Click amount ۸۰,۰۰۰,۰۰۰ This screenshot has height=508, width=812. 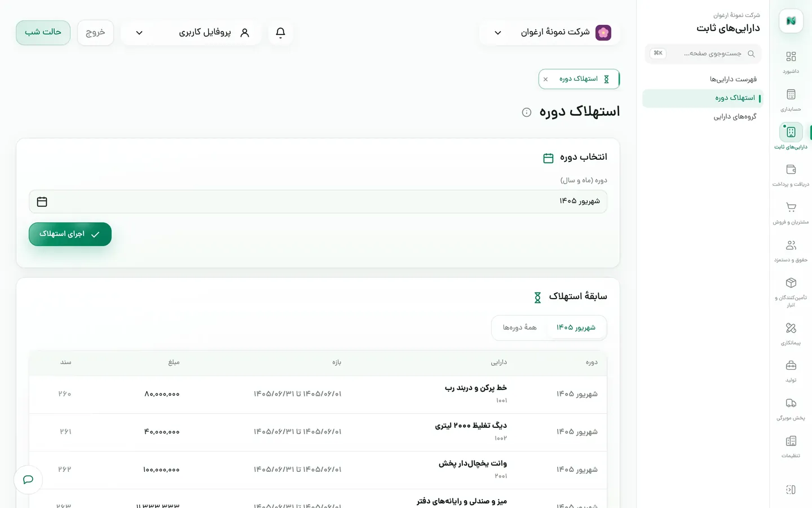162,394
